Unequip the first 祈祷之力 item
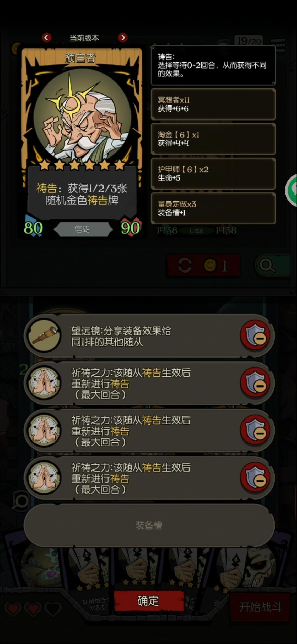Screen dimensions: 297x644 click(x=255, y=383)
